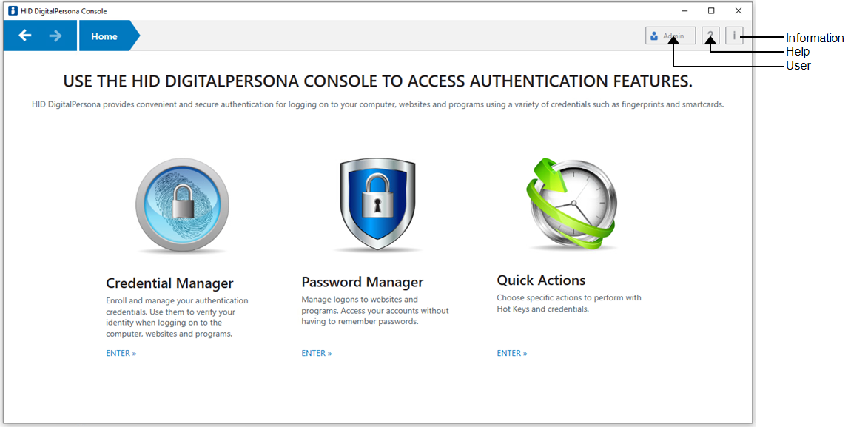
Task: Minimize the DigitalPersona Console window
Action: click(684, 11)
